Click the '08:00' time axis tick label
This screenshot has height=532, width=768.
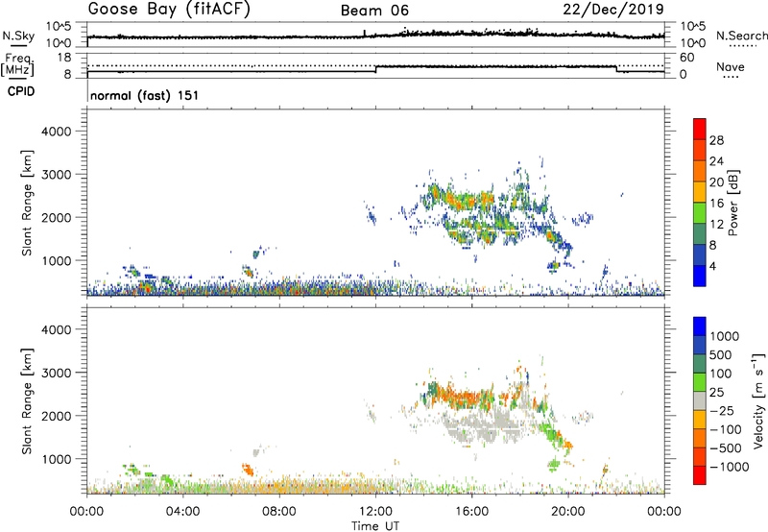pos(279,512)
